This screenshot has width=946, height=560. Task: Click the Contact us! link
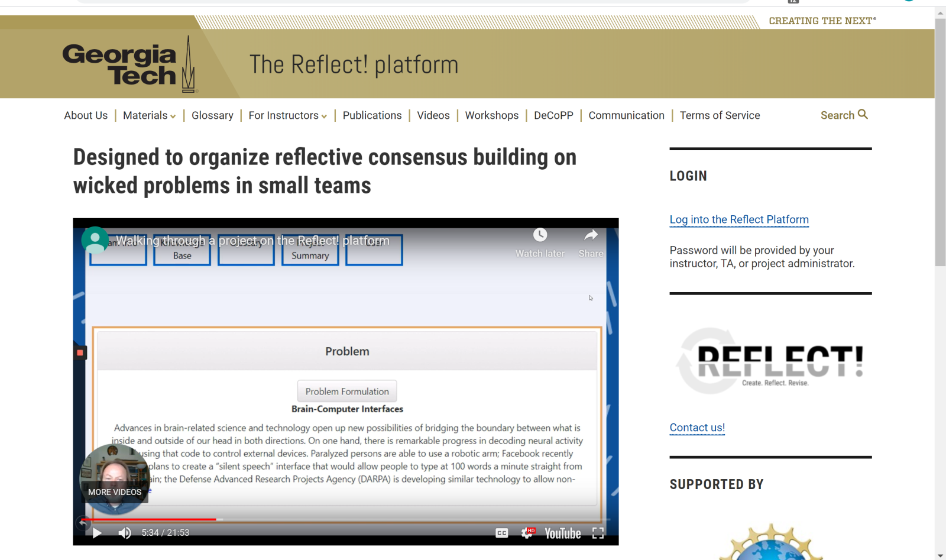[x=696, y=427]
